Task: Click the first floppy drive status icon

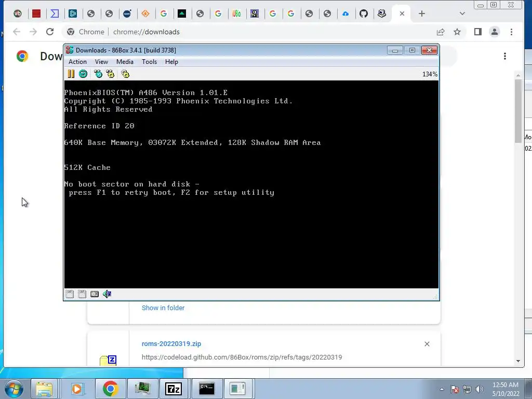Action: coord(70,294)
